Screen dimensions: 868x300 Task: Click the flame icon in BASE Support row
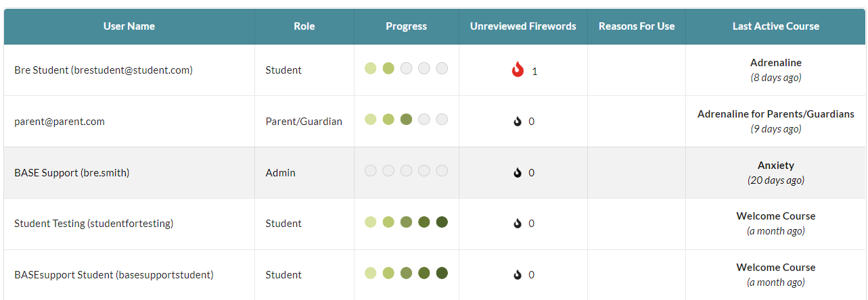(x=518, y=172)
